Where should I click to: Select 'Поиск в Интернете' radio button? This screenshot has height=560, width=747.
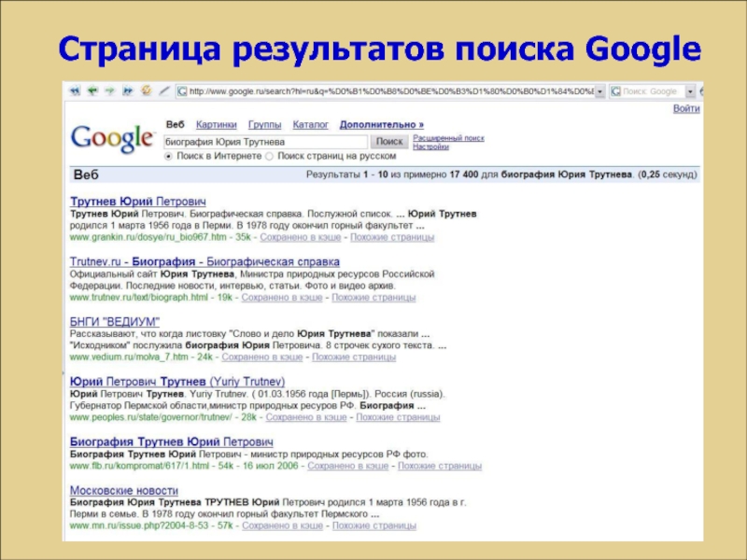point(168,156)
